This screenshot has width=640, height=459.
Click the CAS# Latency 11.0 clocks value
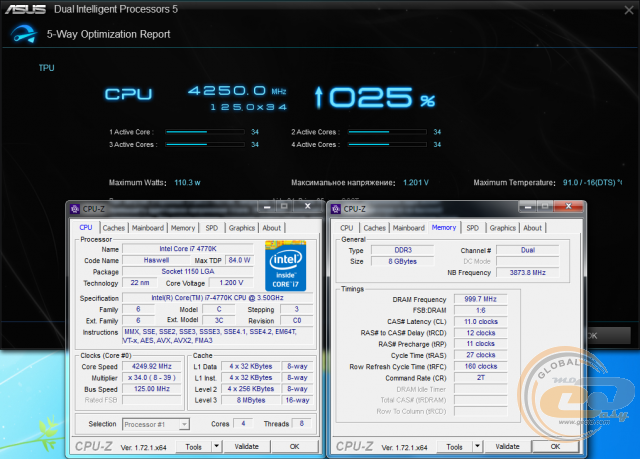coord(480,322)
